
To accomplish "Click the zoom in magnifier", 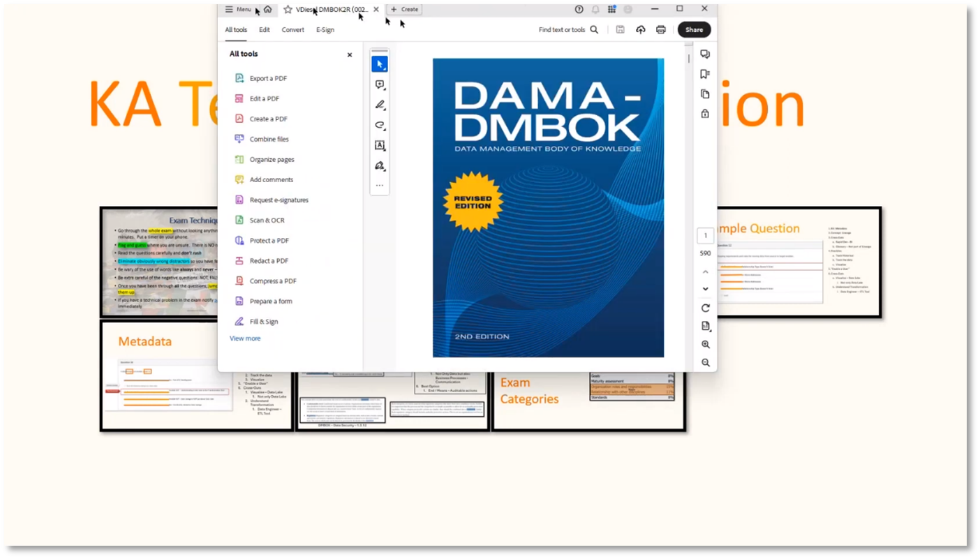I will [x=705, y=345].
